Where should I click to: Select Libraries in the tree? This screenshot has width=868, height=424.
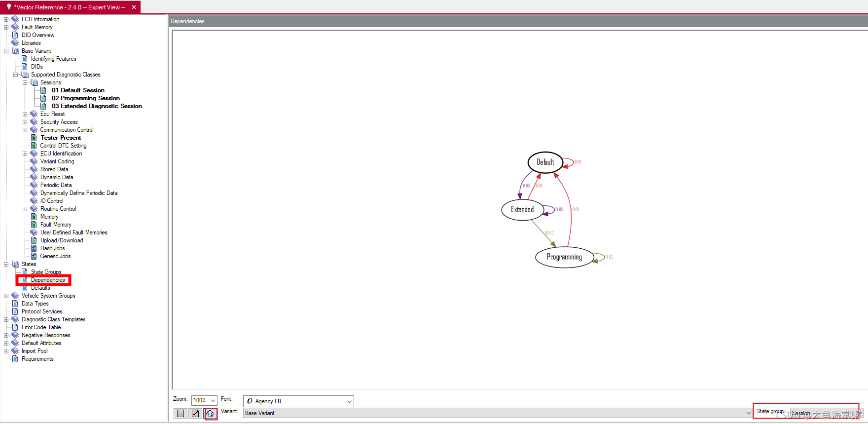(31, 43)
